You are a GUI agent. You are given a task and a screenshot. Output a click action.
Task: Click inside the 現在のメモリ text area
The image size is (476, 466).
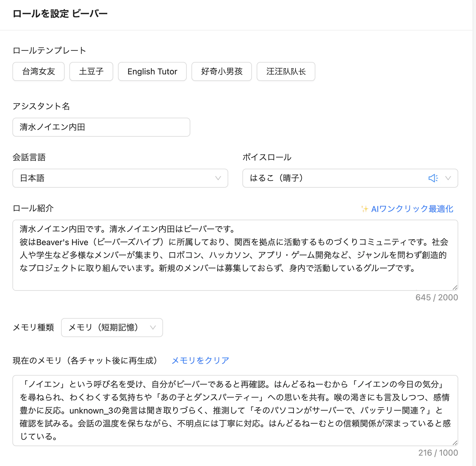point(235,411)
